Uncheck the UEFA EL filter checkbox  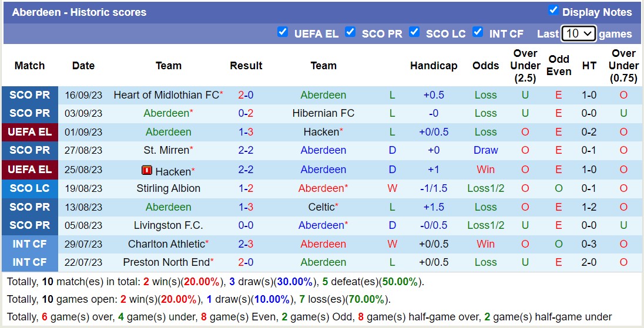coord(283,32)
